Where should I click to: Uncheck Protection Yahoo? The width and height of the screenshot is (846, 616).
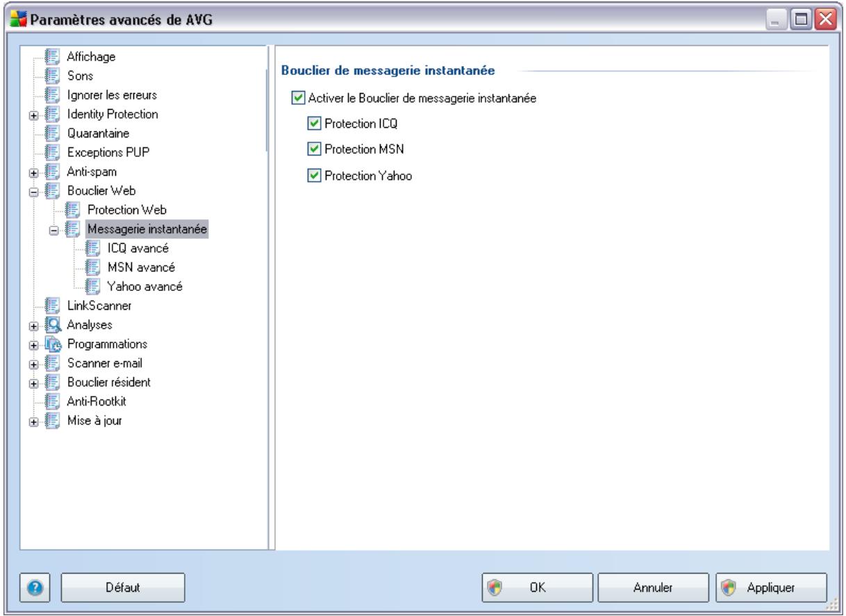click(315, 176)
